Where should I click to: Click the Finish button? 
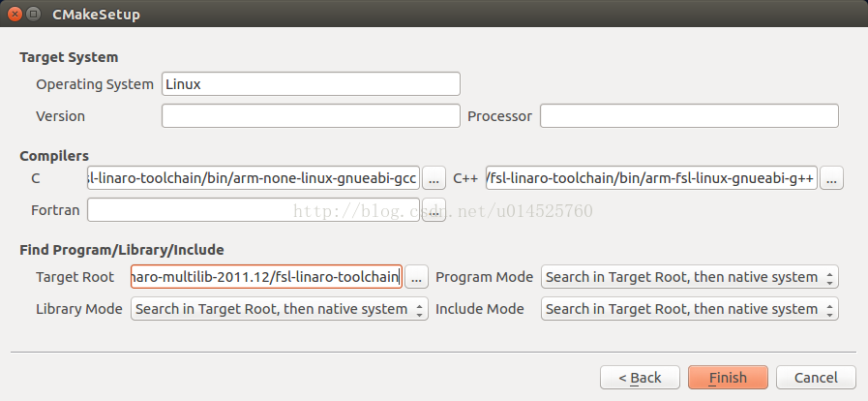click(x=728, y=377)
